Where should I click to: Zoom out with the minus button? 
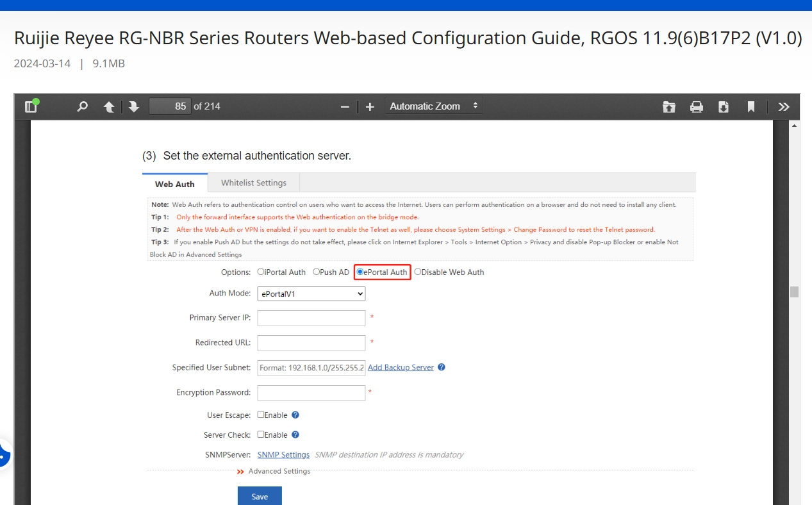345,106
